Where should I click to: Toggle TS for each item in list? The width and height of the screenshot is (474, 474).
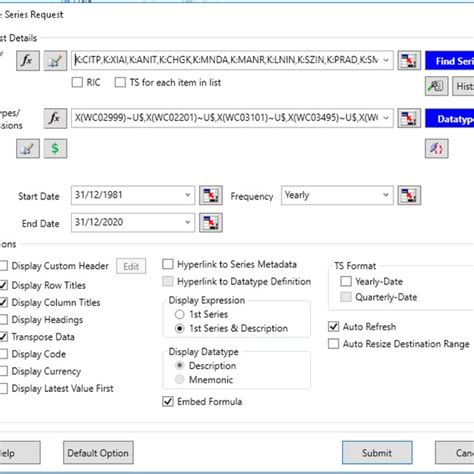tap(120, 82)
